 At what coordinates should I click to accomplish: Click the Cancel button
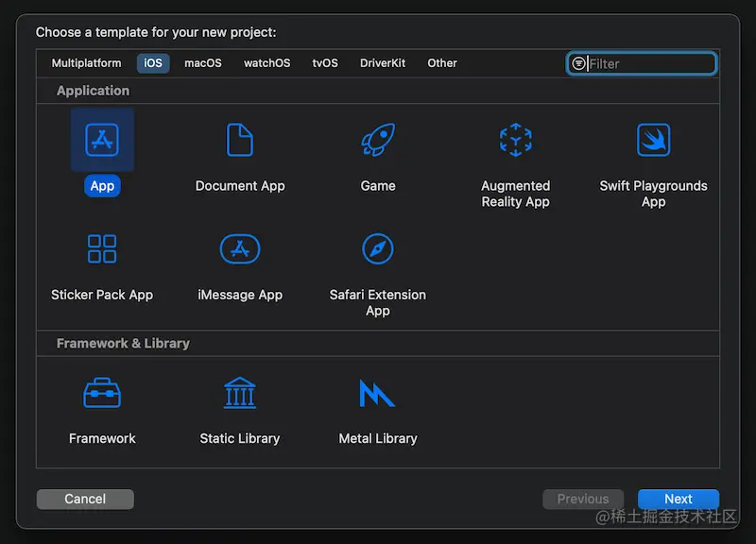pos(85,499)
